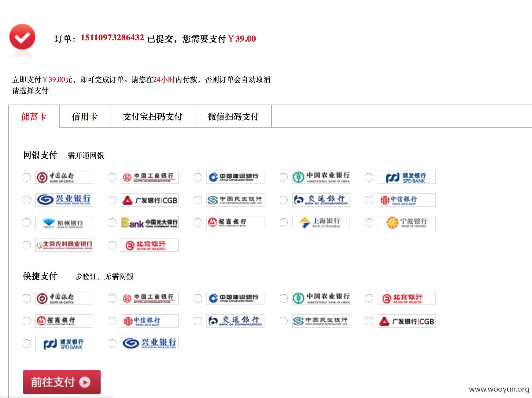Image resolution: width=532 pixels, height=398 pixels.
Task: Click the Bank of China logo under 网银支付
Action: click(64, 177)
